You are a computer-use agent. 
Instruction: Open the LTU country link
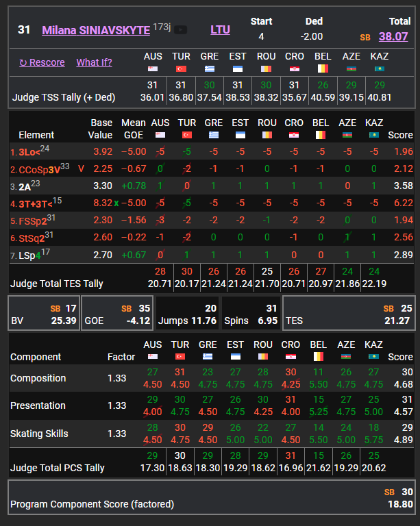pos(220,30)
